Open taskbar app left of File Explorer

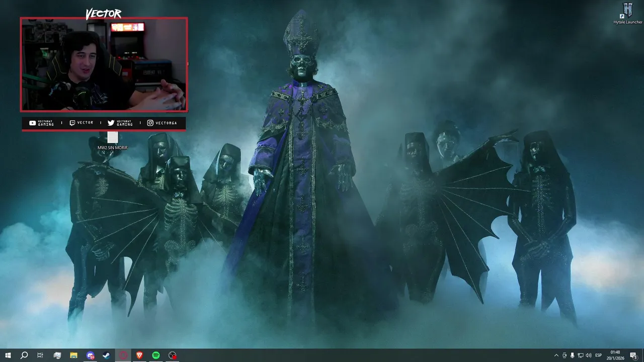(x=57, y=355)
